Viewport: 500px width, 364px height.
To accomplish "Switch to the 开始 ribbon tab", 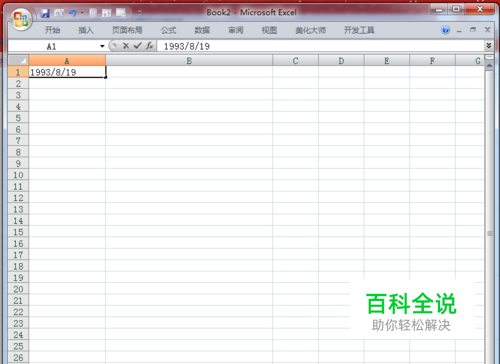I will click(x=52, y=30).
